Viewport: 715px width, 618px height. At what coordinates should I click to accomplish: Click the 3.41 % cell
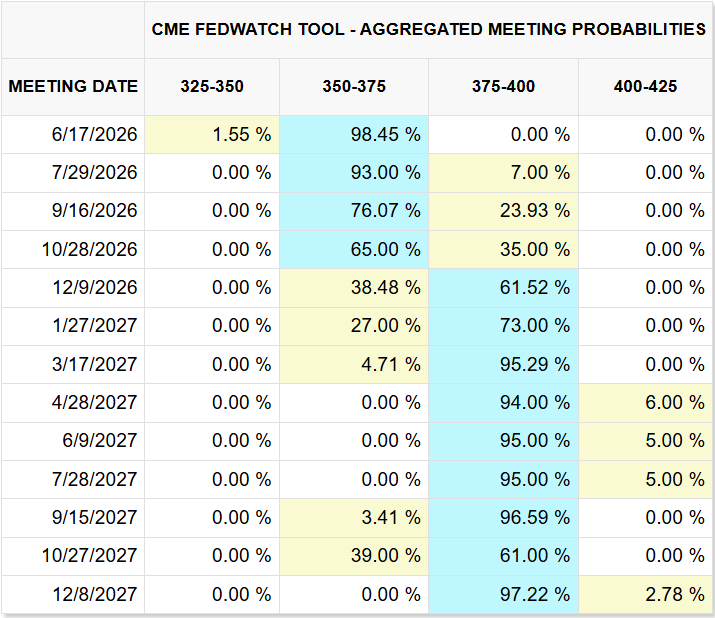pos(354,517)
